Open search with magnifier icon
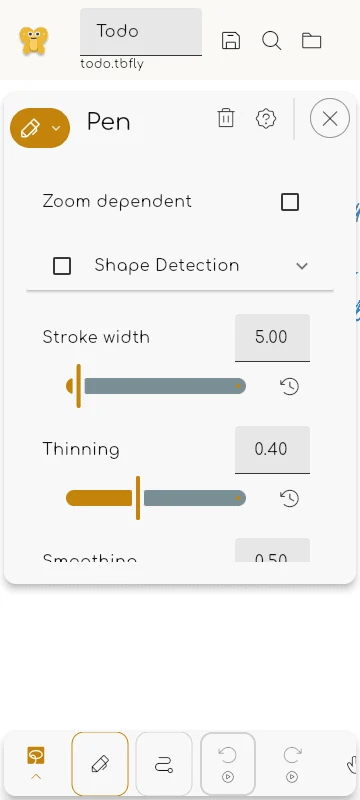The height and width of the screenshot is (800, 360). [x=271, y=40]
